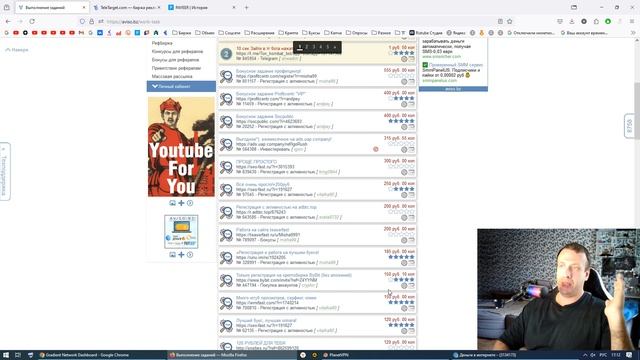This screenshot has width=640, height=360.
Task: Open the Биржи bookmarks folder
Action: (x=182, y=33)
